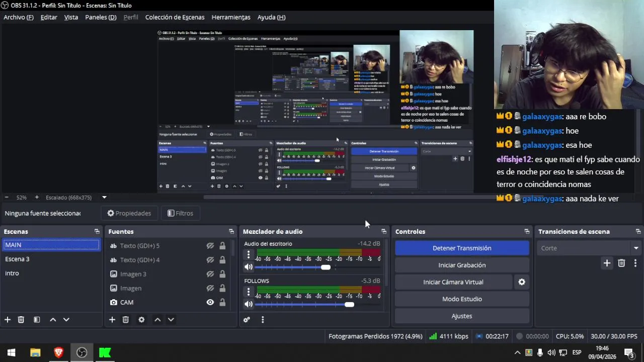Image resolution: width=644 pixels, height=362 pixels.
Task: Unlock Texto (GDI+) 4 source
Action: coord(222,260)
